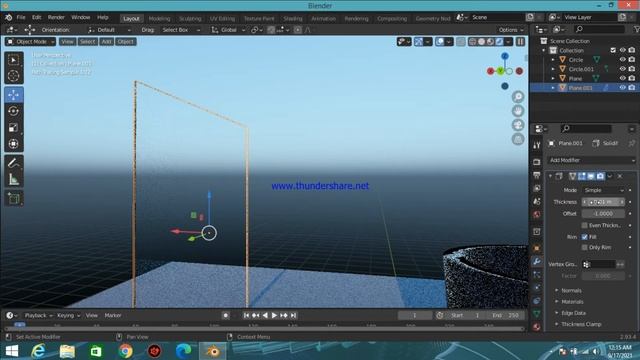
Task: Open Options dropdown in viewport header
Action: tap(511, 30)
